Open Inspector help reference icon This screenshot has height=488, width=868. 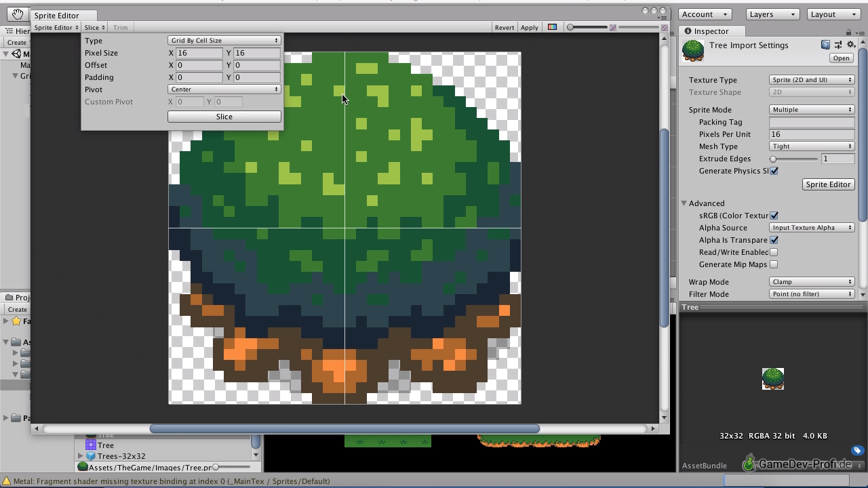(x=825, y=45)
